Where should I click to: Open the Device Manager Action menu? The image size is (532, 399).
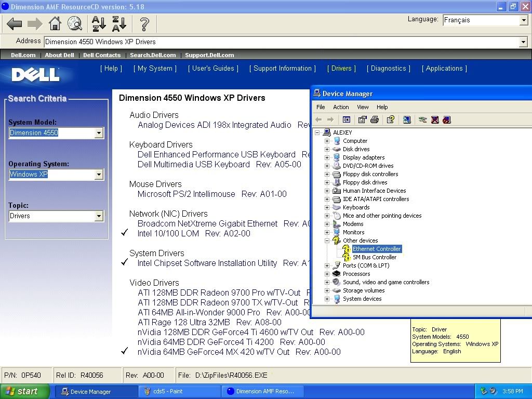tap(341, 107)
